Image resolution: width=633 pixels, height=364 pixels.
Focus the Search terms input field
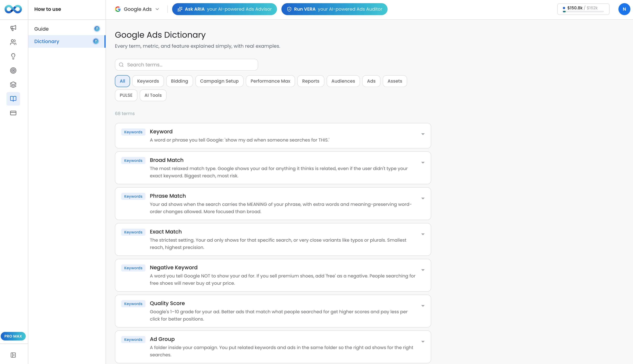click(x=186, y=65)
